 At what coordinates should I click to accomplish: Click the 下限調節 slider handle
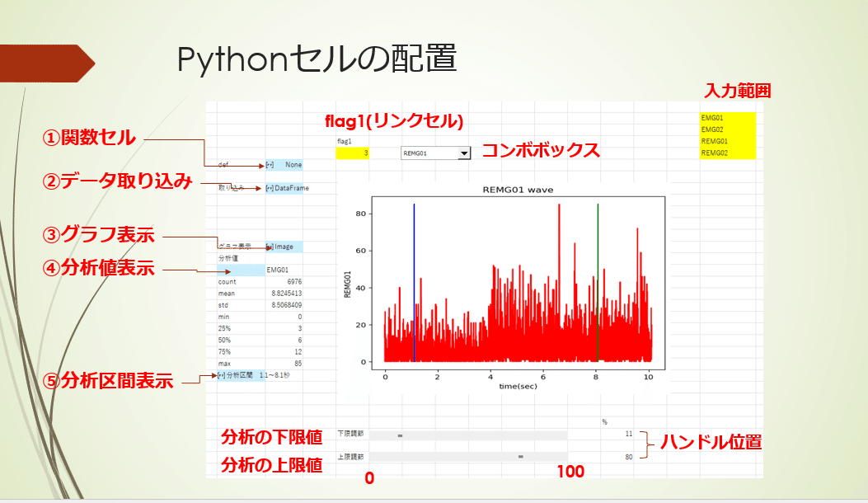coord(399,435)
